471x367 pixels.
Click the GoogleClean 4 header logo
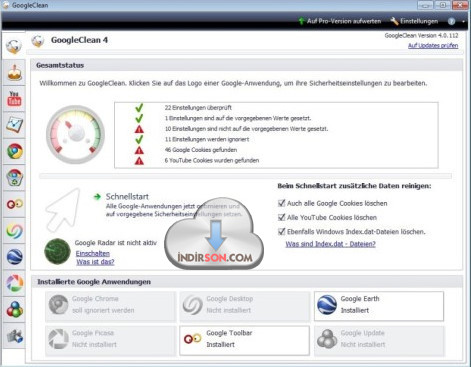[x=38, y=41]
